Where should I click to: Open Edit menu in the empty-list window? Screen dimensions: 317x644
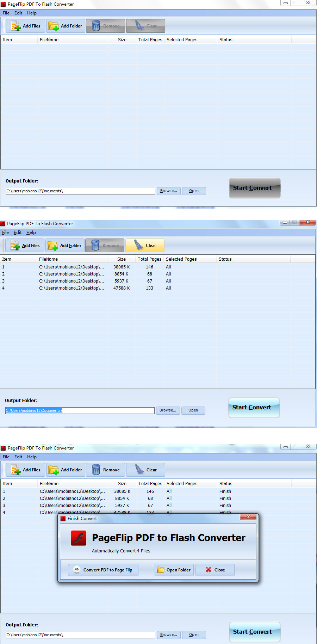coord(18,13)
